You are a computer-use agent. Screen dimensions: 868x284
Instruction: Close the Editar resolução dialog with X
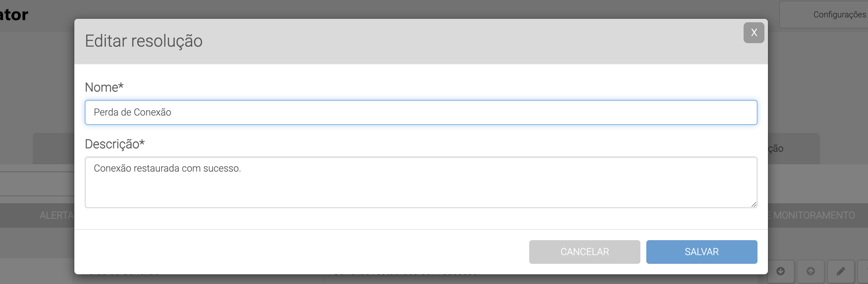click(753, 33)
